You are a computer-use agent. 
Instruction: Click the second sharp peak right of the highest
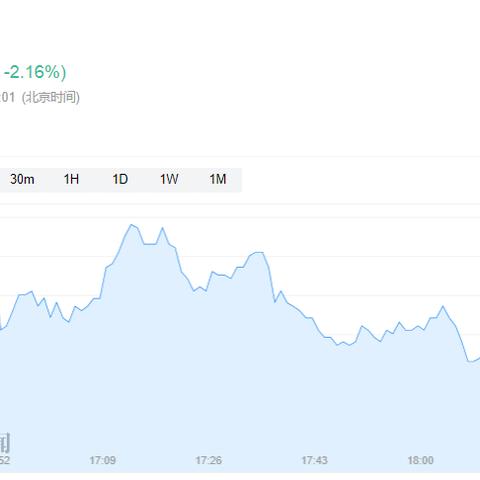pyautogui.click(x=162, y=228)
